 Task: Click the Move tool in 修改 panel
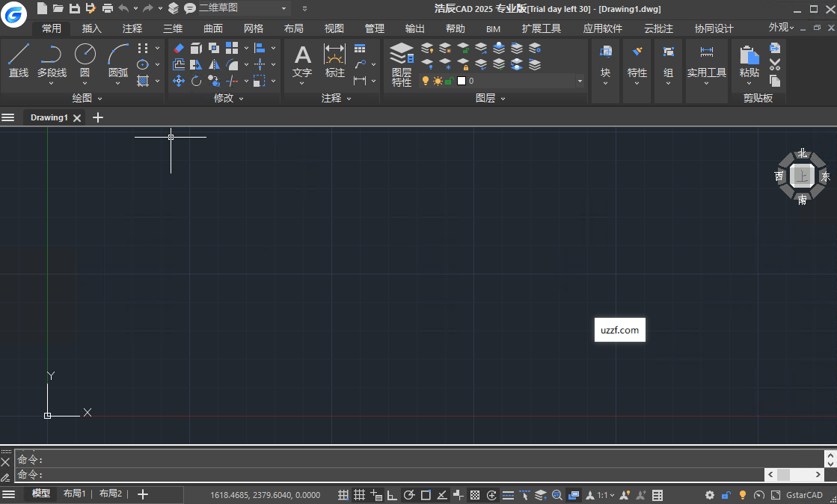point(179,81)
